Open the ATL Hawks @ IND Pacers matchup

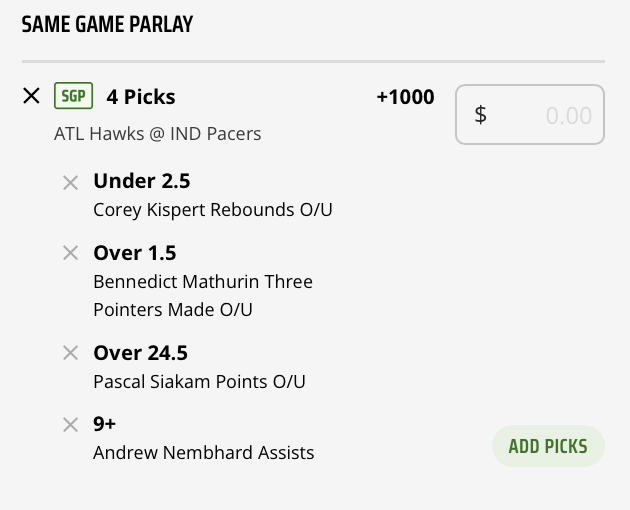[x=157, y=133]
